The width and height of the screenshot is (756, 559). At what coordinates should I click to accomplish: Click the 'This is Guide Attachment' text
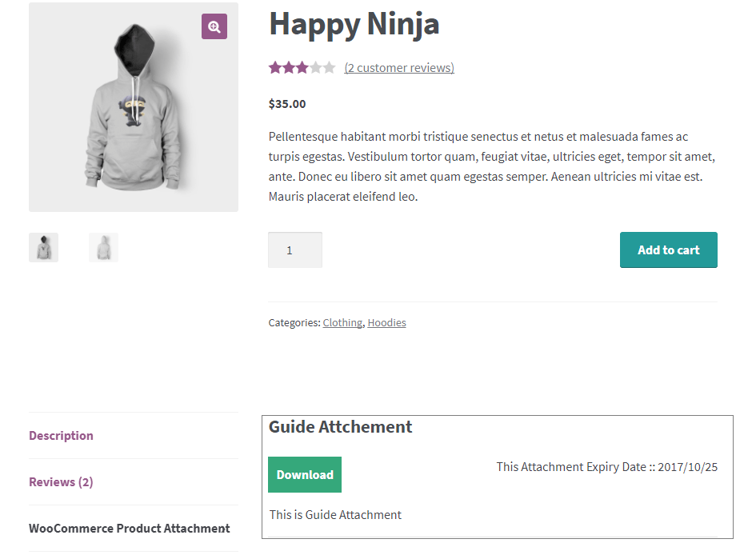(x=335, y=515)
